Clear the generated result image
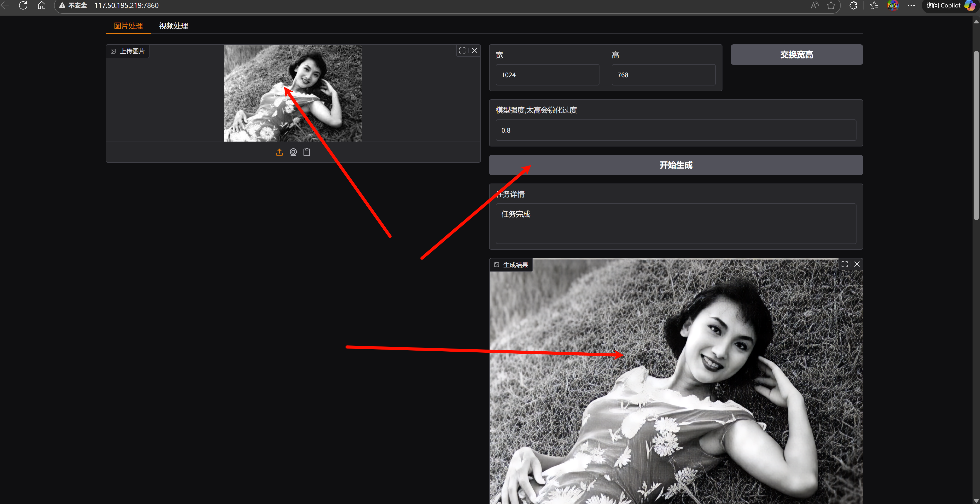The width and height of the screenshot is (980, 504). pyautogui.click(x=857, y=264)
